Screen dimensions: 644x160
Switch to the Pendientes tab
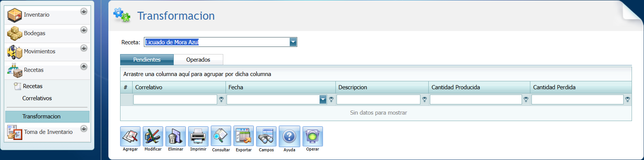(147, 60)
